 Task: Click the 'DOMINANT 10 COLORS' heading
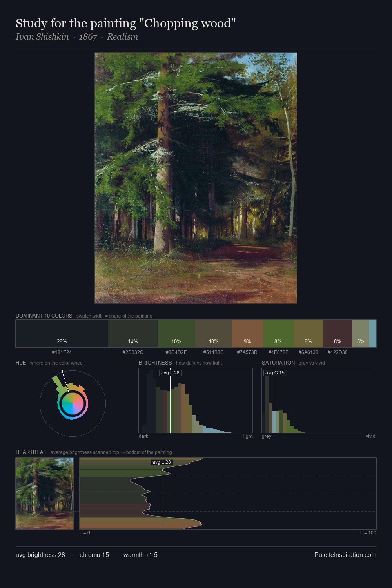pyautogui.click(x=44, y=316)
